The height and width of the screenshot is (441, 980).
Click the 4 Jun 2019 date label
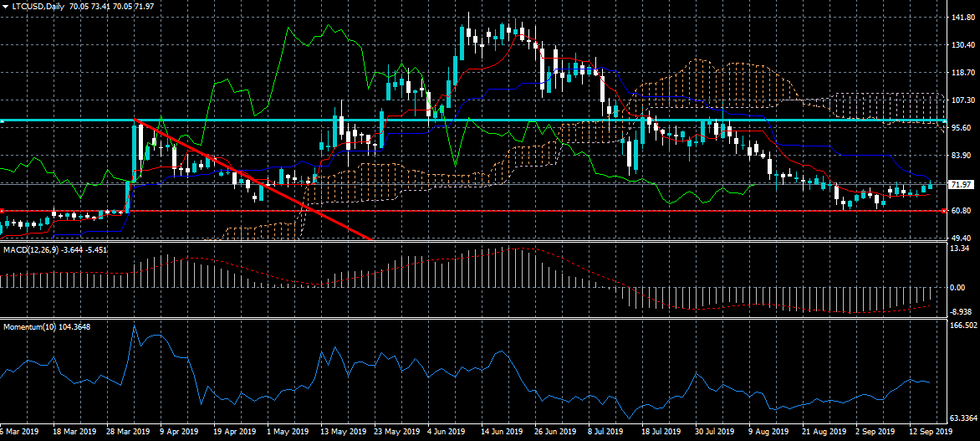coord(446,432)
